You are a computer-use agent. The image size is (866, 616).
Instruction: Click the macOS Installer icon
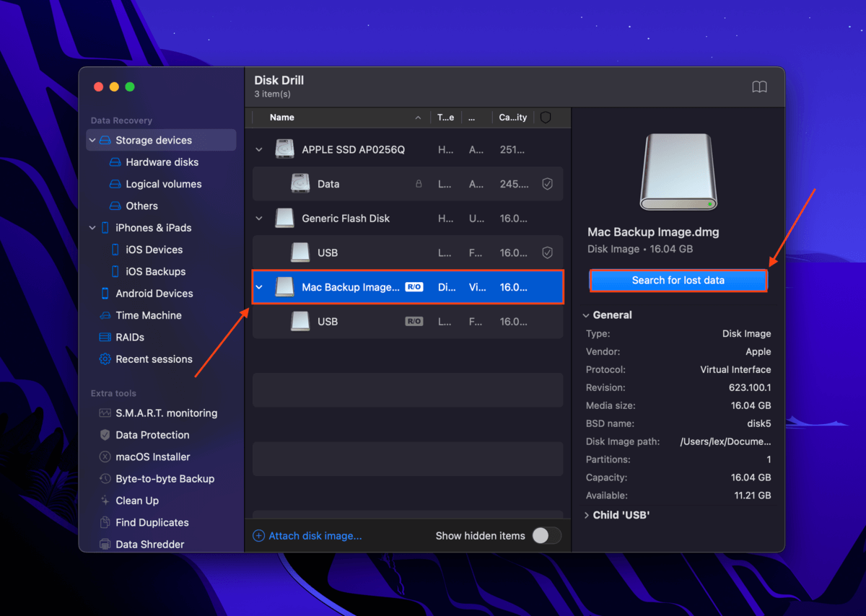tap(105, 457)
